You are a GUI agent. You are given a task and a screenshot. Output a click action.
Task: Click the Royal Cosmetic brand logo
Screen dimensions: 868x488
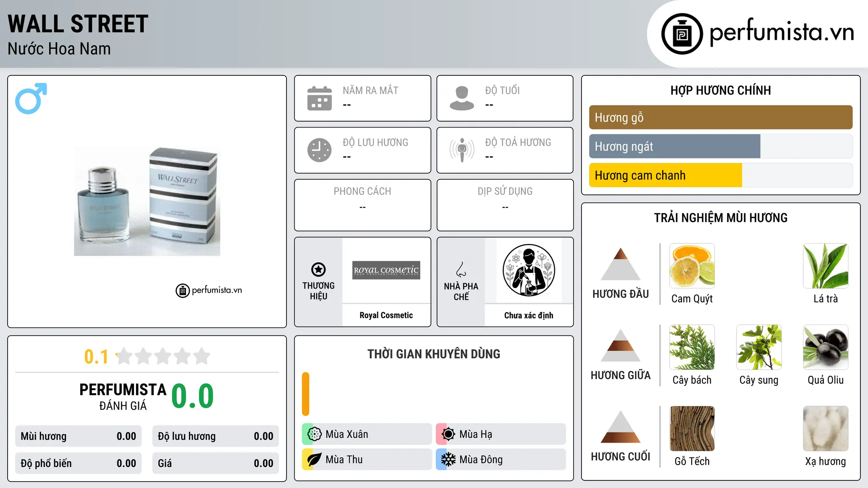[386, 270]
